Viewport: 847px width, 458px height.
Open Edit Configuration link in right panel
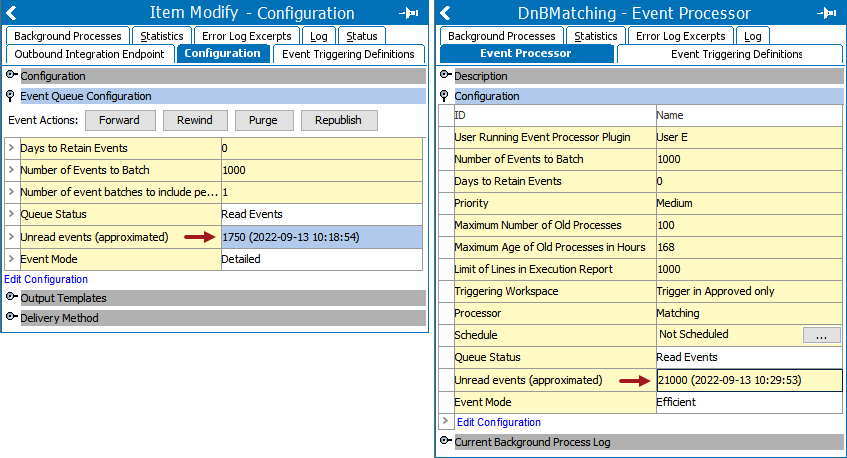point(498,422)
